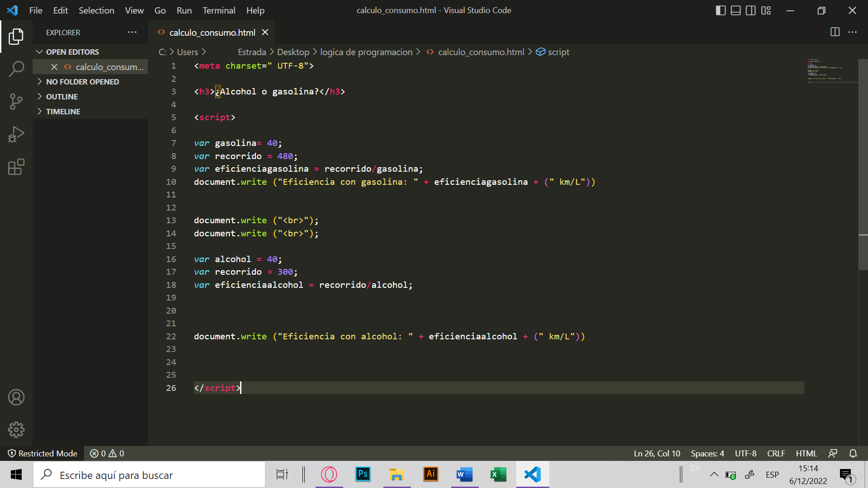Screen dimensions: 868x488
Task: Open the Customize Layout control
Action: pyautogui.click(x=766, y=10)
